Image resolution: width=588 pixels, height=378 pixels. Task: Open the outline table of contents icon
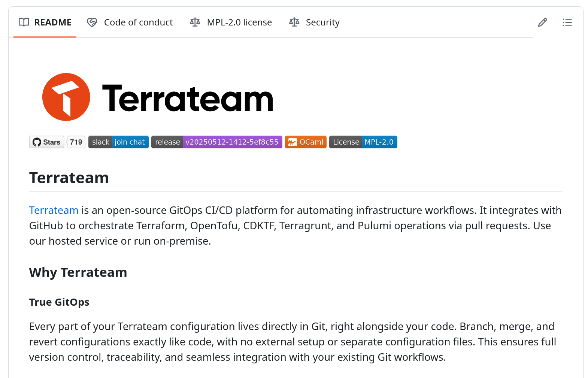(x=567, y=22)
